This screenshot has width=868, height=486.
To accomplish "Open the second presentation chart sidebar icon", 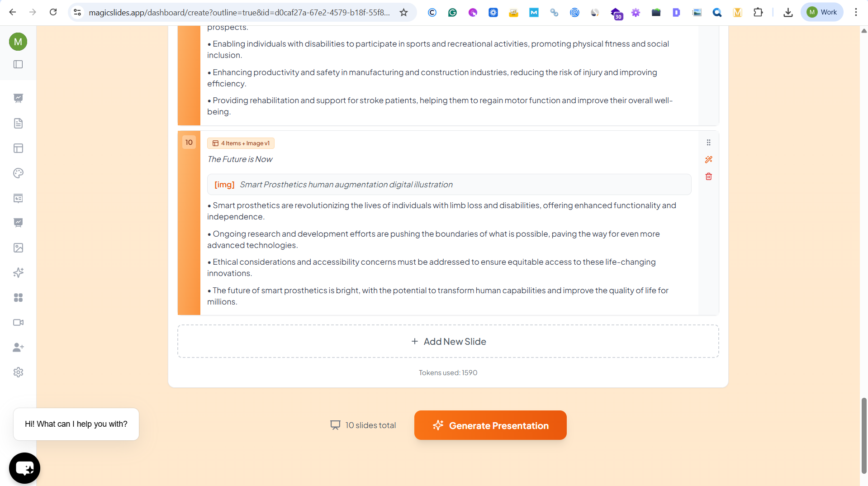I will [18, 223].
